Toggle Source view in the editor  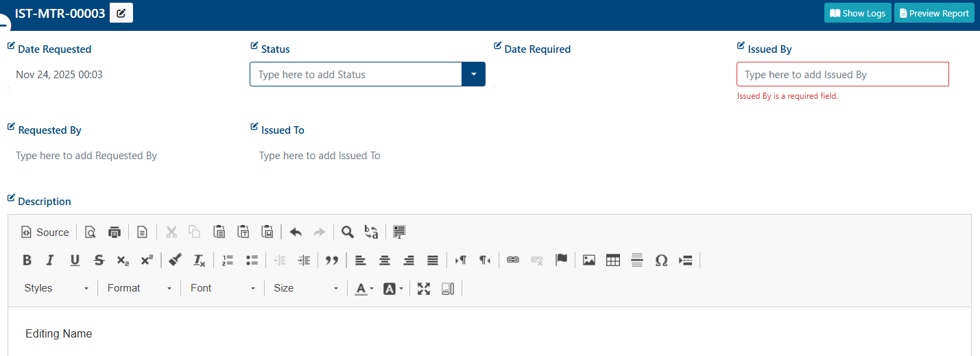[x=45, y=233]
